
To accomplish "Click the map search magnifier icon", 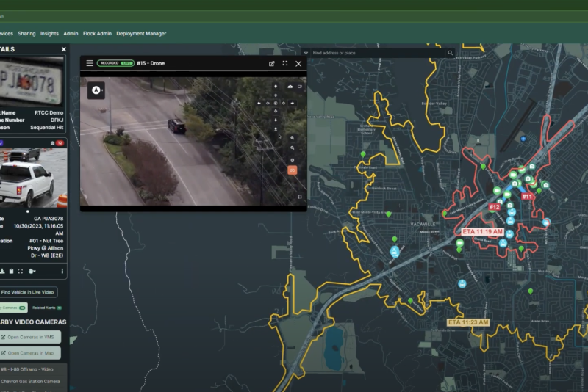I will coord(450,53).
